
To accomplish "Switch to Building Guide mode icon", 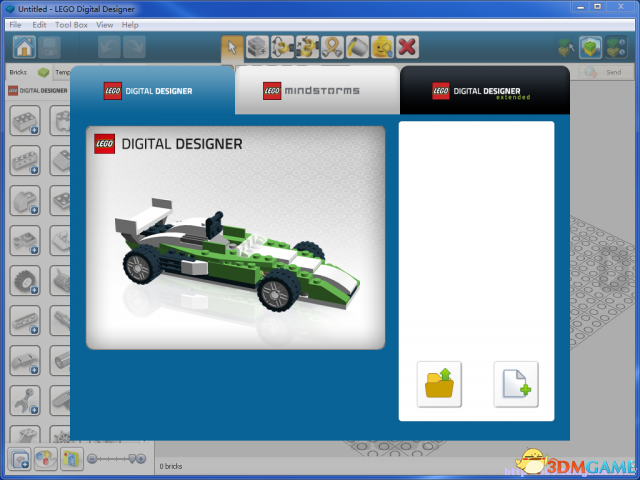I will tap(616, 47).
